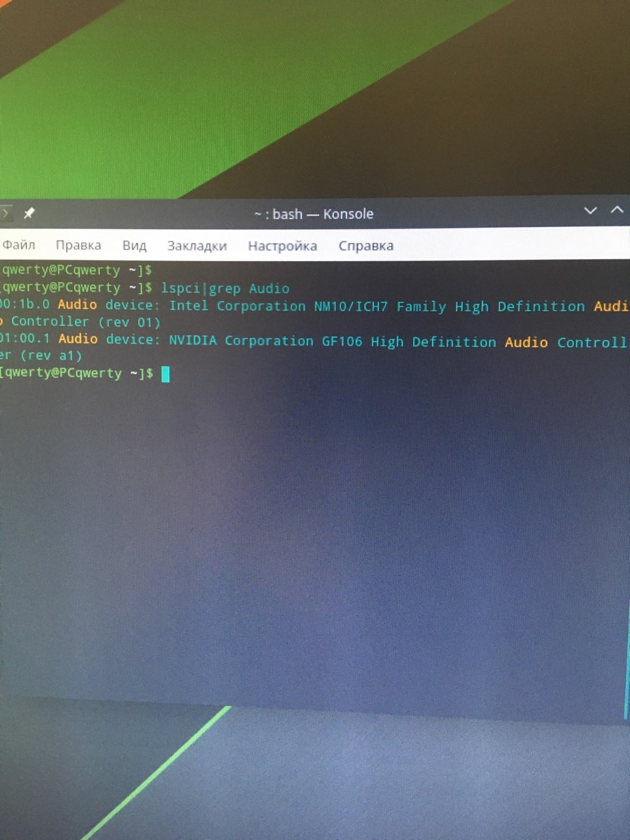Click the Konsole window title text
The image size is (630, 840).
tap(314, 214)
